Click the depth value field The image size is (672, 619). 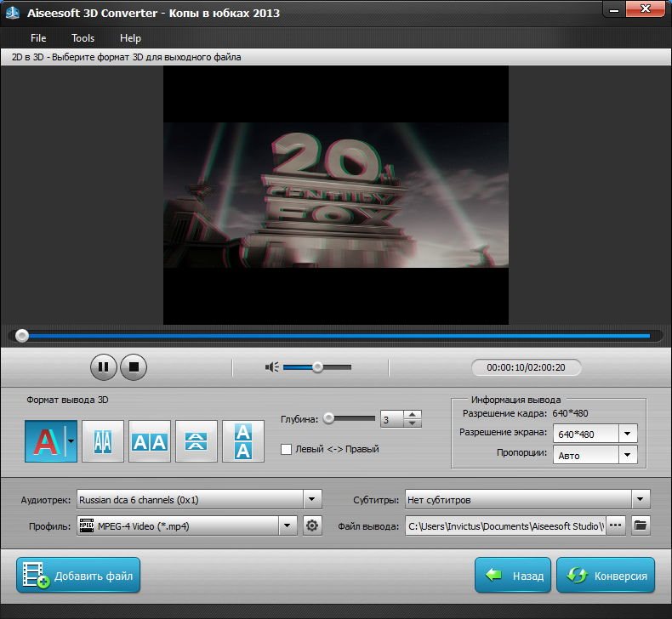(x=391, y=419)
